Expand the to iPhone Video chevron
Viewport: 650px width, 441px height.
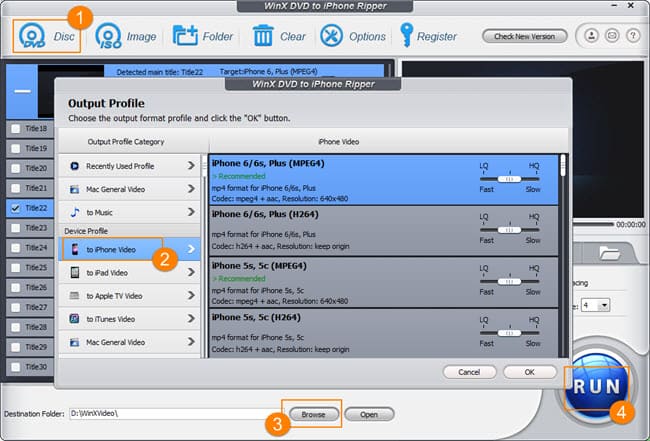pos(191,249)
